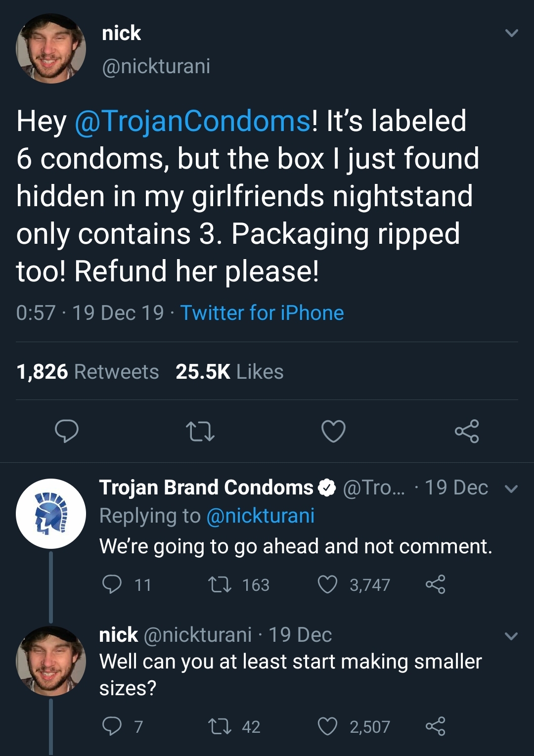
Task: View the 25.5K Likes list
Action: tap(229, 372)
